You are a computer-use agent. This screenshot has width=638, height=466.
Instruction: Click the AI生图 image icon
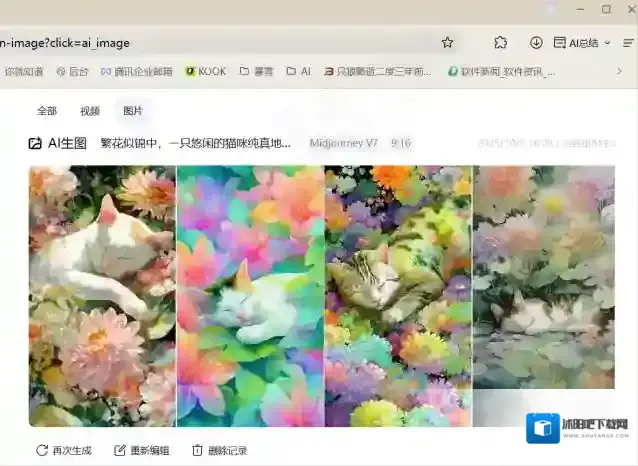(x=35, y=143)
